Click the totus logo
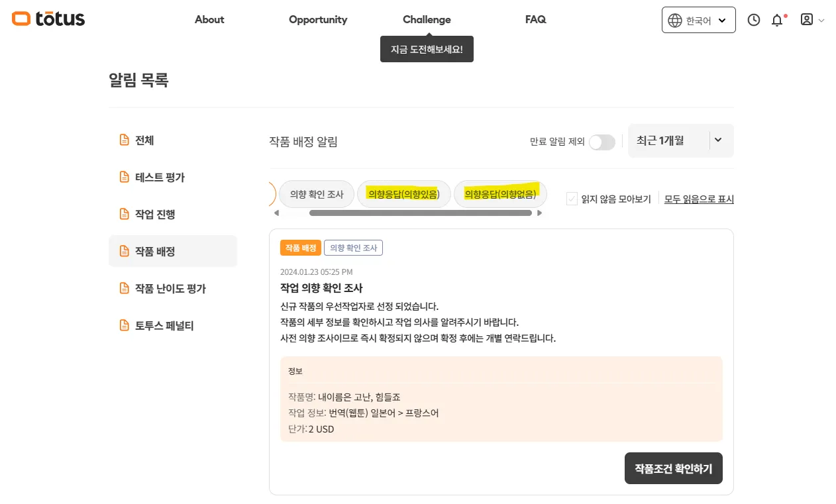Screen dimensions: 836x504 click(x=48, y=19)
